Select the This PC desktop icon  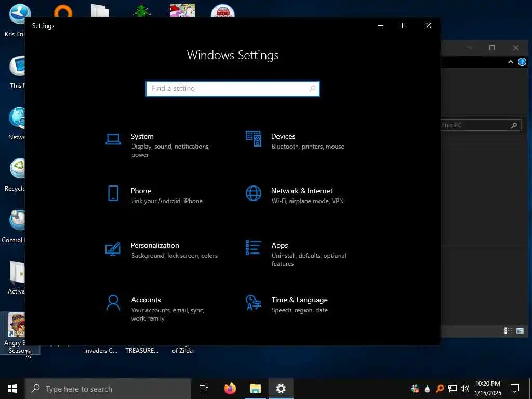point(16,72)
